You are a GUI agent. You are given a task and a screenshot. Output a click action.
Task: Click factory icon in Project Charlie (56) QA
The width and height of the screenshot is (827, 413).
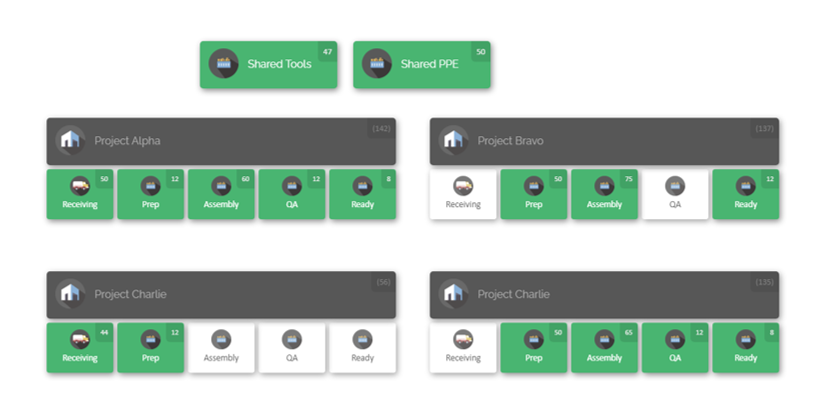[x=292, y=339]
